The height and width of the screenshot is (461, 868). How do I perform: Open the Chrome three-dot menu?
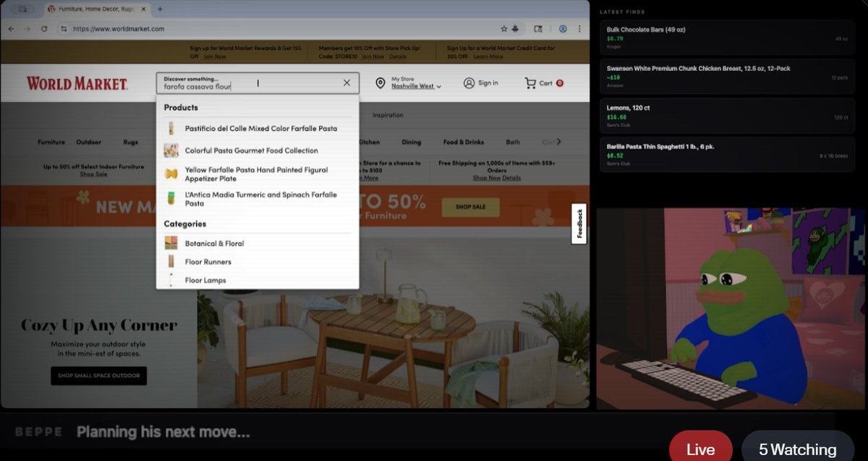[579, 29]
